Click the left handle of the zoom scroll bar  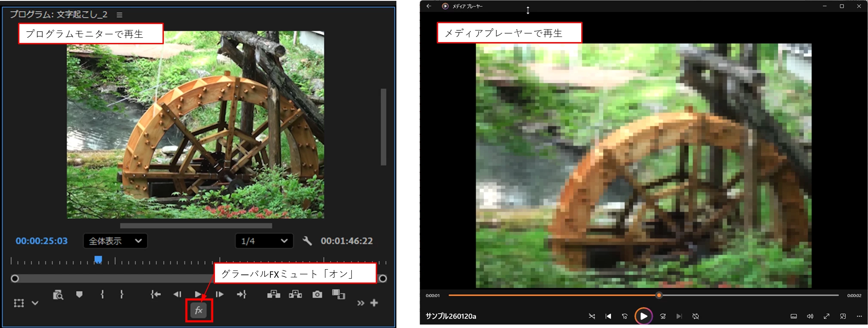pos(15,279)
